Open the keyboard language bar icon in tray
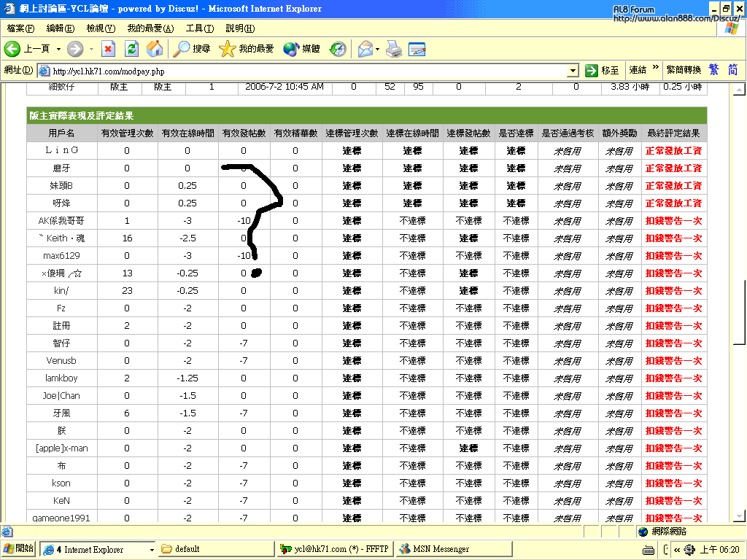This screenshot has height=560, width=747. coord(649,550)
